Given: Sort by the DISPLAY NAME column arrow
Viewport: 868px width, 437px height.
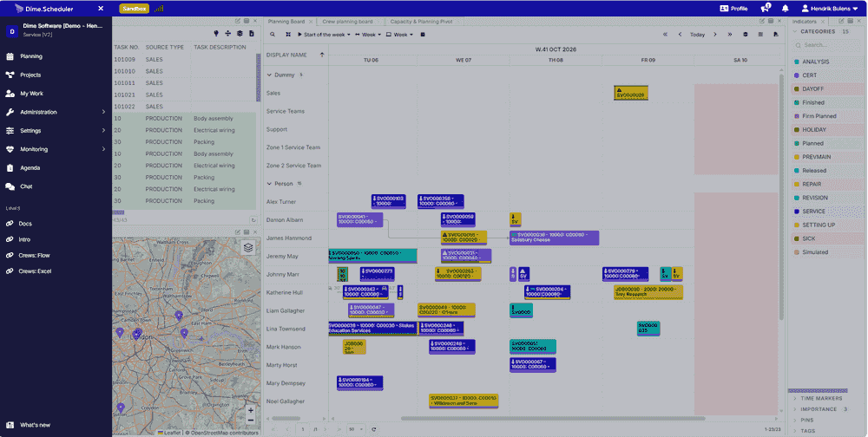Looking at the screenshot, I should [322, 55].
